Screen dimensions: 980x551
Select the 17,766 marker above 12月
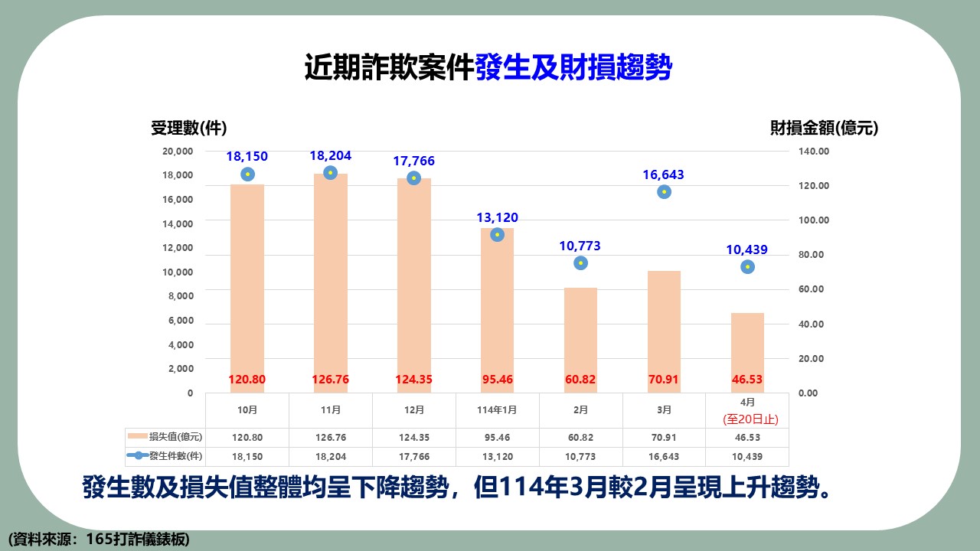[414, 178]
